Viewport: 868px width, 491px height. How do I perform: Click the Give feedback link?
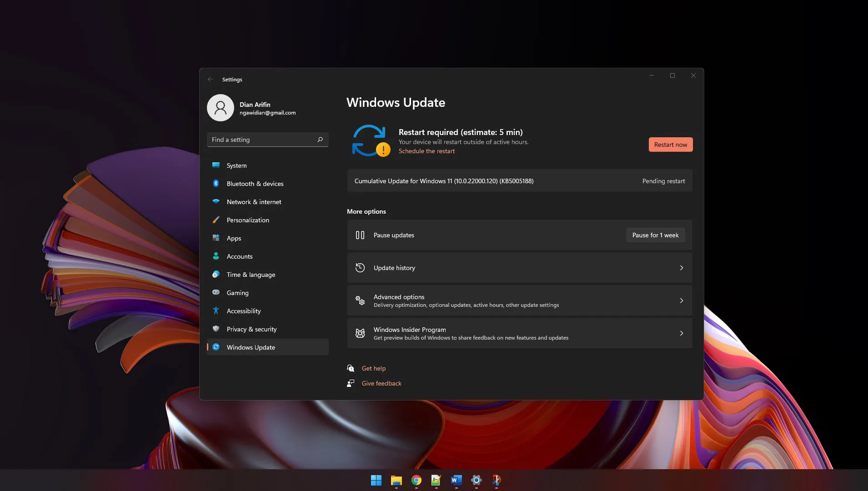click(x=381, y=383)
